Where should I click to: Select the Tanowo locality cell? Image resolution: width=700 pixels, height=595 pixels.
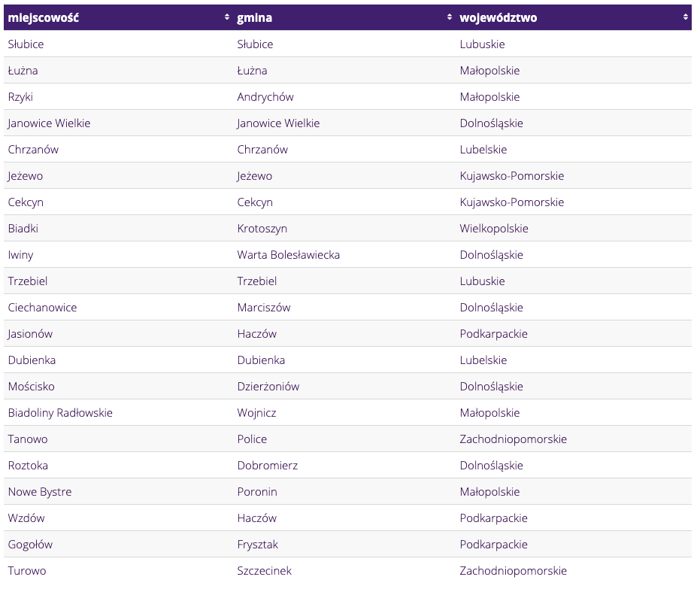[28, 439]
